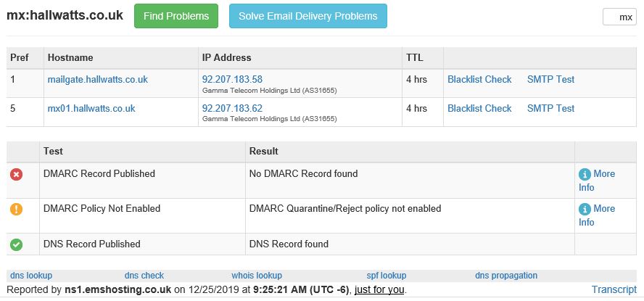644x301 pixels.
Task: Click the orange DMARC Policy warning icon
Action: tap(17, 210)
